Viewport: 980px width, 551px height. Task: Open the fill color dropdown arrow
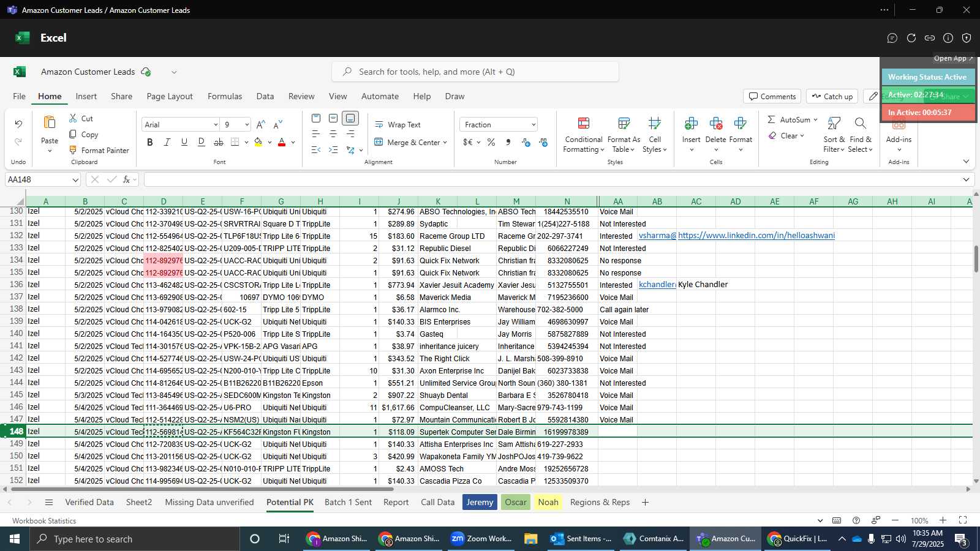(269, 142)
